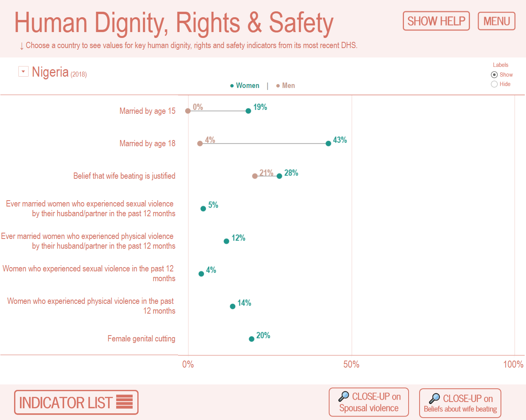Viewport: 526px width, 420px height.
Task: Open the country selector dropdown next to Nigeria
Action: coord(23,71)
